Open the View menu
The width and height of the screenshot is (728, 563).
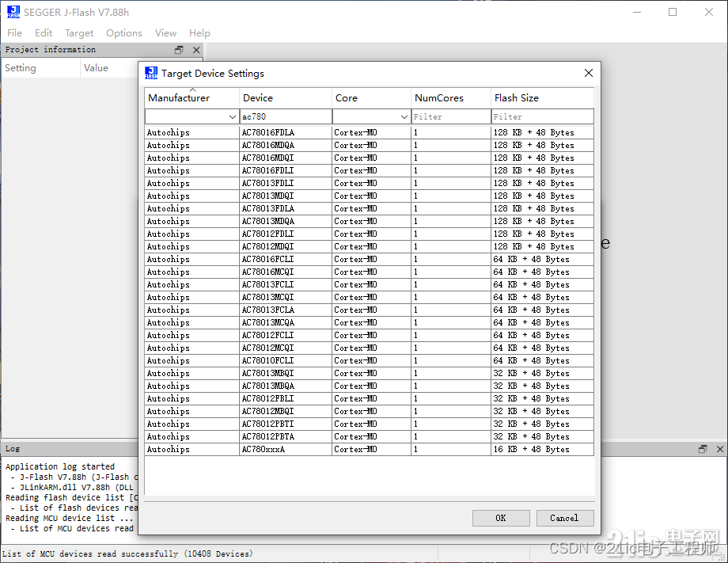tap(165, 33)
